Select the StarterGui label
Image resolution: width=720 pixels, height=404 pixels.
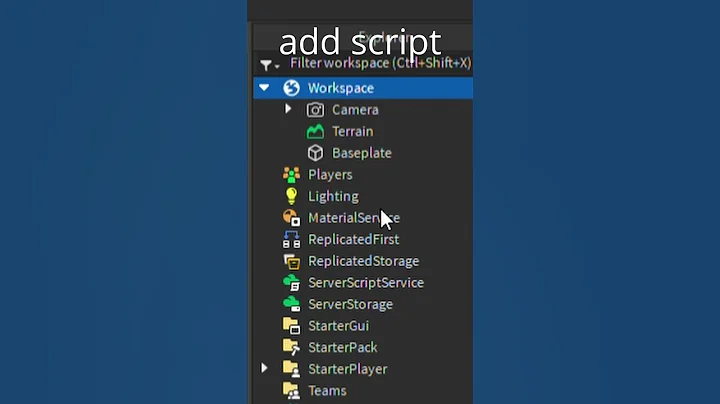(338, 325)
